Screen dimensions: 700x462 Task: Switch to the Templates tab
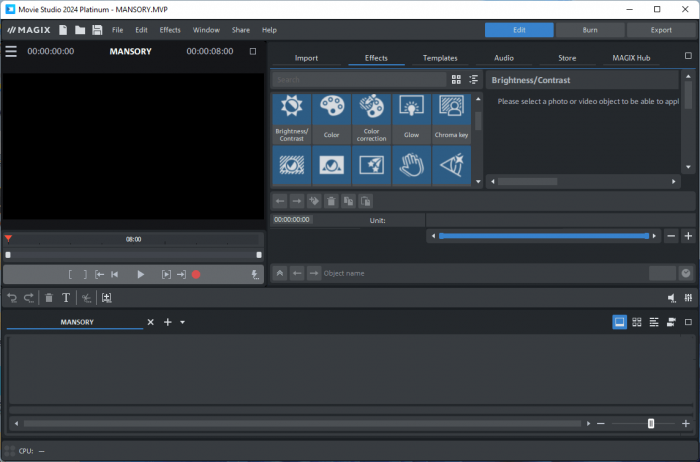pos(440,58)
